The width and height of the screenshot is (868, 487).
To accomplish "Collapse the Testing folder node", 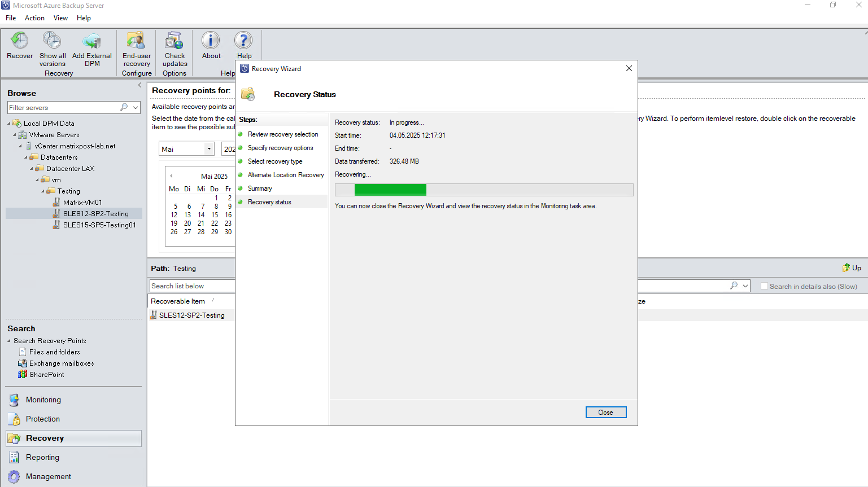I will point(43,191).
